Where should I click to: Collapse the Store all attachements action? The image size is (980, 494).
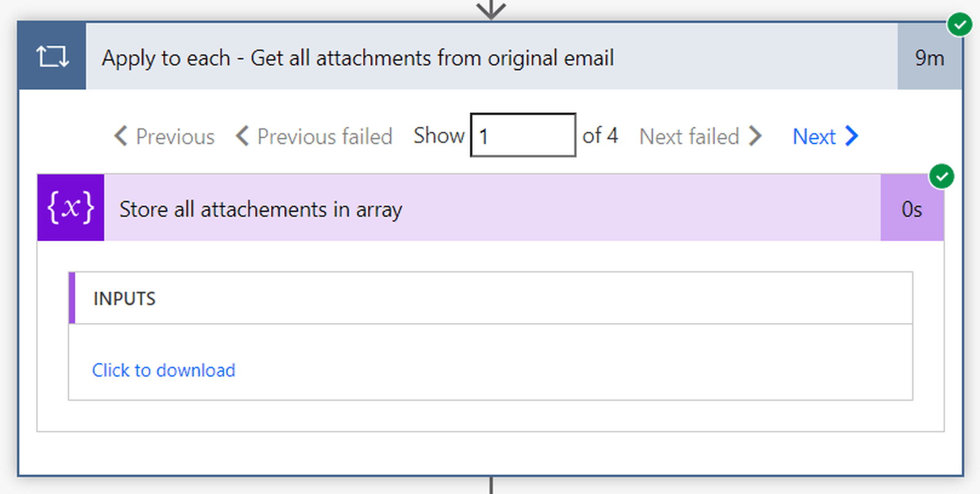pyautogui.click(x=489, y=208)
